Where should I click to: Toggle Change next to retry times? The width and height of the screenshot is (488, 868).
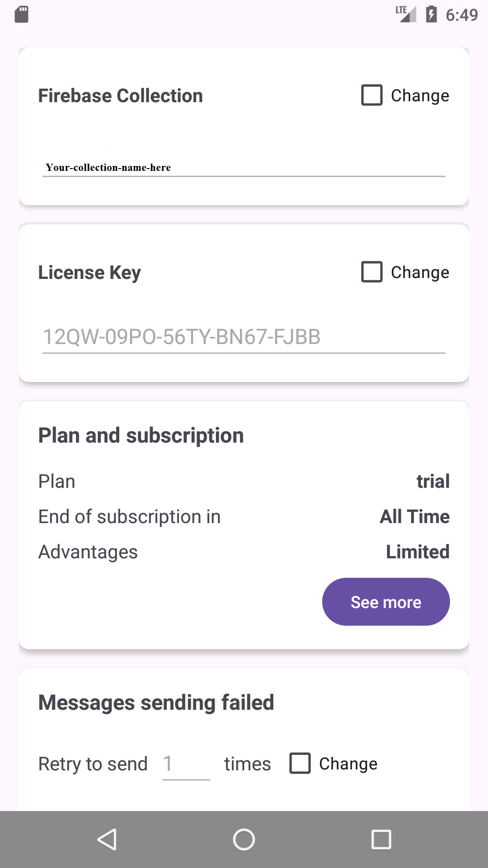(300, 764)
